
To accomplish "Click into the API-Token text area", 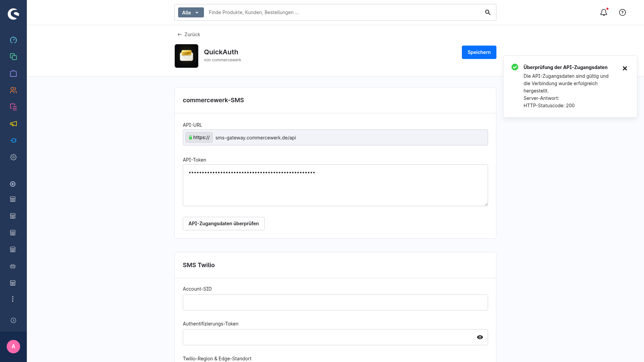I will (x=335, y=185).
